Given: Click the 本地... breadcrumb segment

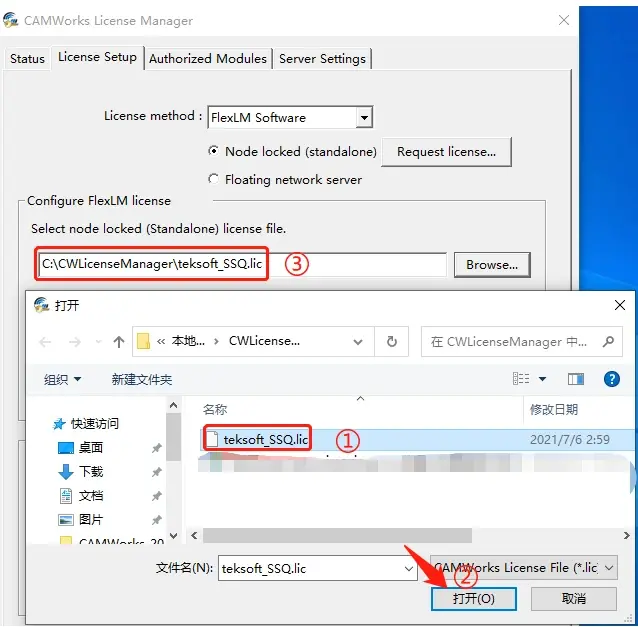Looking at the screenshot, I should coord(188,341).
